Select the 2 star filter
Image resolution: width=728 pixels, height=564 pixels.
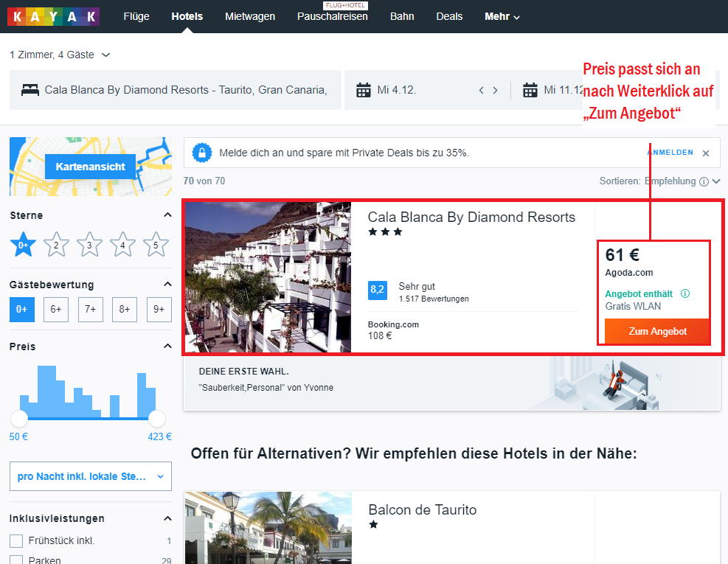56,245
